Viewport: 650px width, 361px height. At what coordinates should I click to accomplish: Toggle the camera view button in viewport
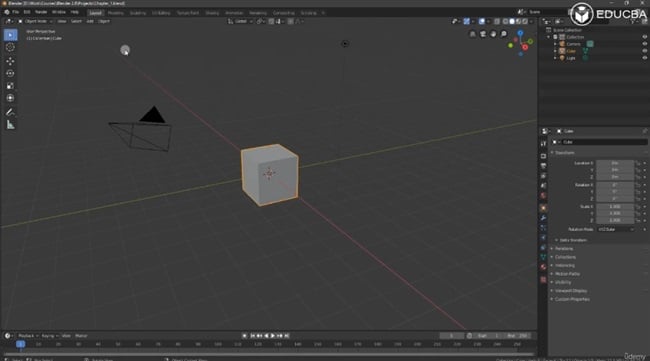(483, 34)
